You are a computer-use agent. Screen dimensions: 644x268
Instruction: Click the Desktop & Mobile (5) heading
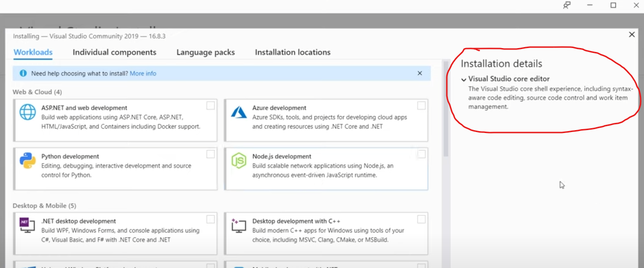tap(44, 205)
